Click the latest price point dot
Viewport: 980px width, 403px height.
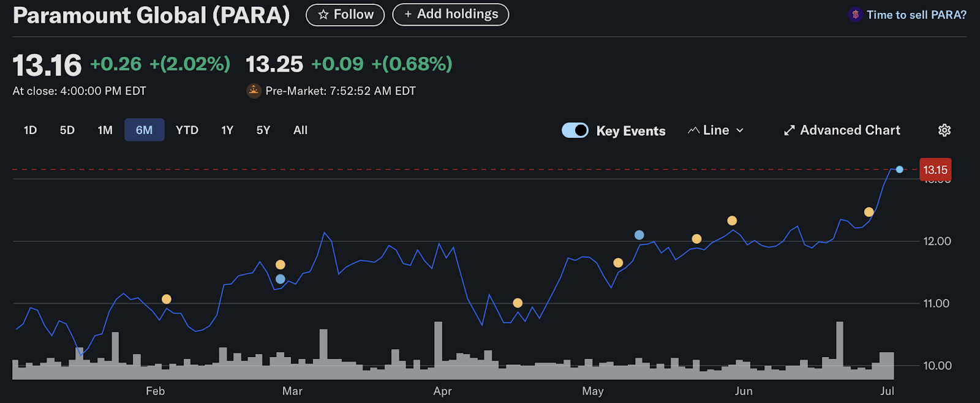[x=899, y=169]
